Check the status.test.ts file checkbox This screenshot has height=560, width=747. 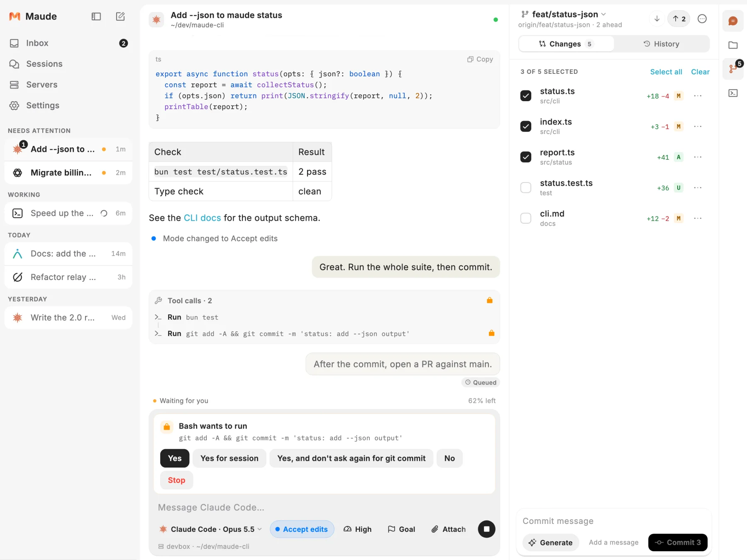pos(526,188)
